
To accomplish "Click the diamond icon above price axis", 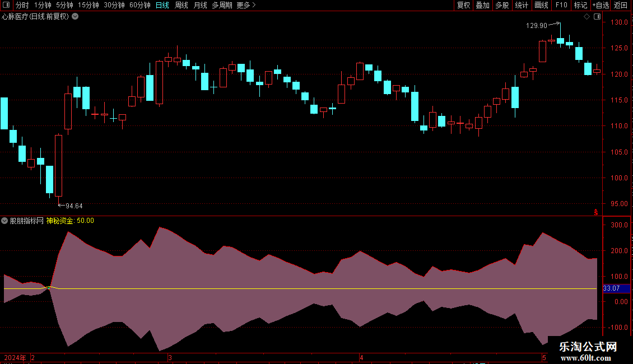I will click(x=587, y=17).
